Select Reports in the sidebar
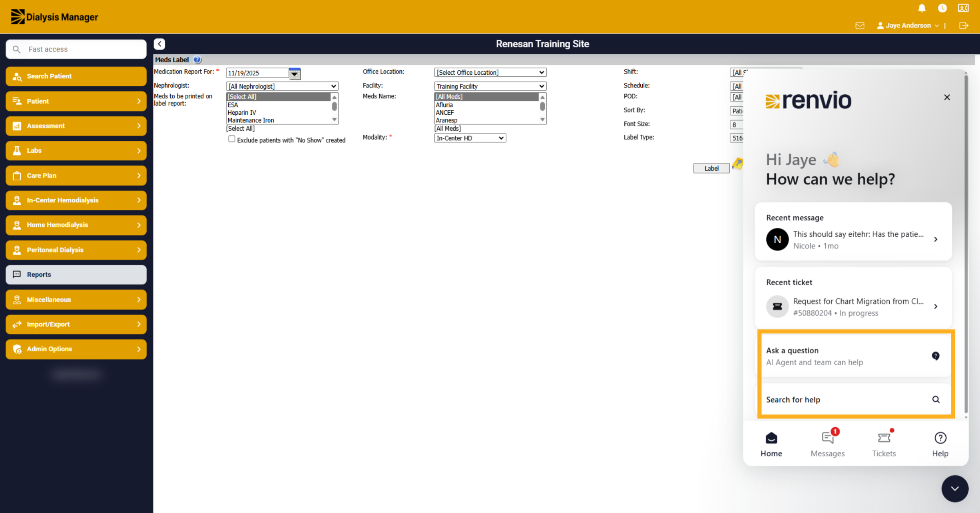The height and width of the screenshot is (513, 980). [76, 275]
